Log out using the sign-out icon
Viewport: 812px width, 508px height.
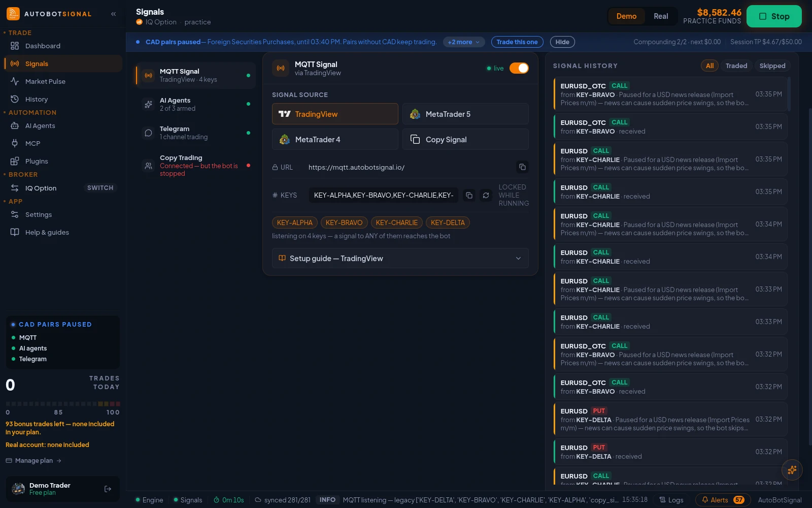(108, 489)
